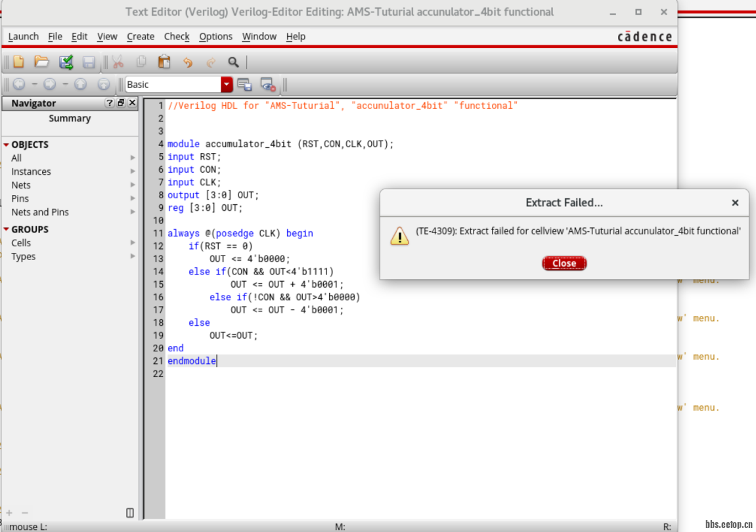
Task: Open a file using folder icon
Action: (41, 62)
